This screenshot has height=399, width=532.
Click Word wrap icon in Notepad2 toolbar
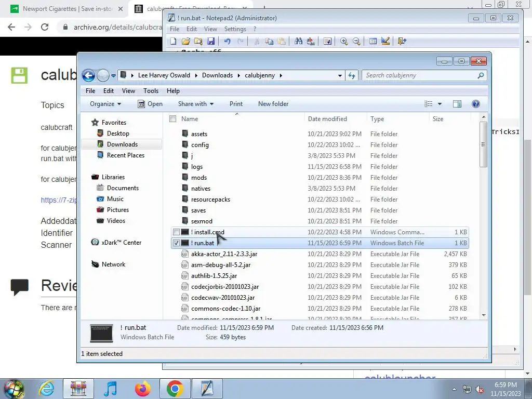327,41
